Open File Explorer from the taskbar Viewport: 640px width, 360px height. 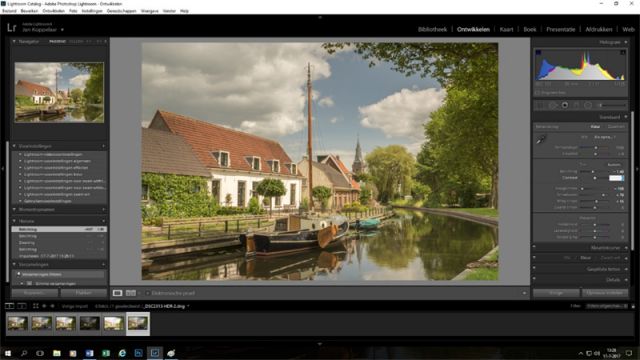57,353
